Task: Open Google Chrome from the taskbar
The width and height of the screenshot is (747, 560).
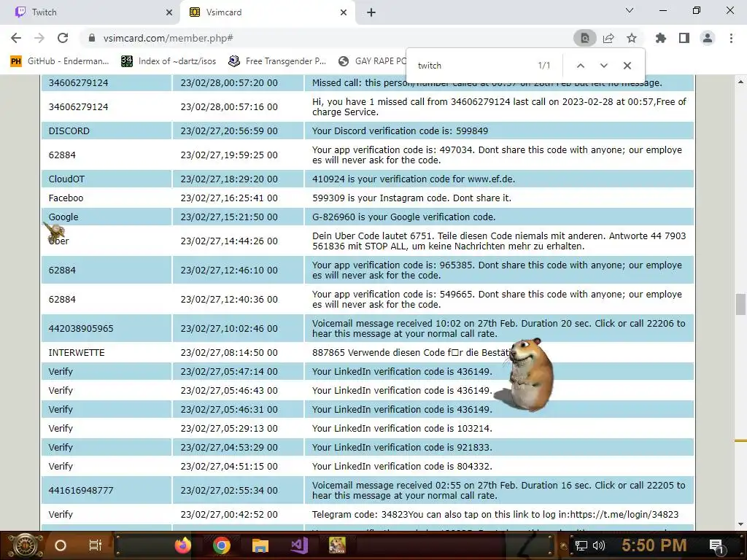Action: point(222,545)
